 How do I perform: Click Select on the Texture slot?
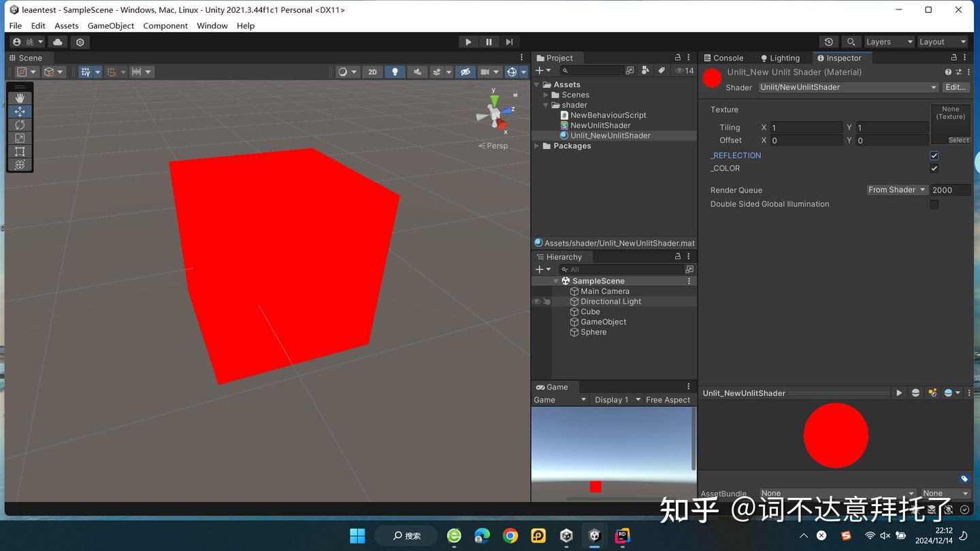coord(958,139)
